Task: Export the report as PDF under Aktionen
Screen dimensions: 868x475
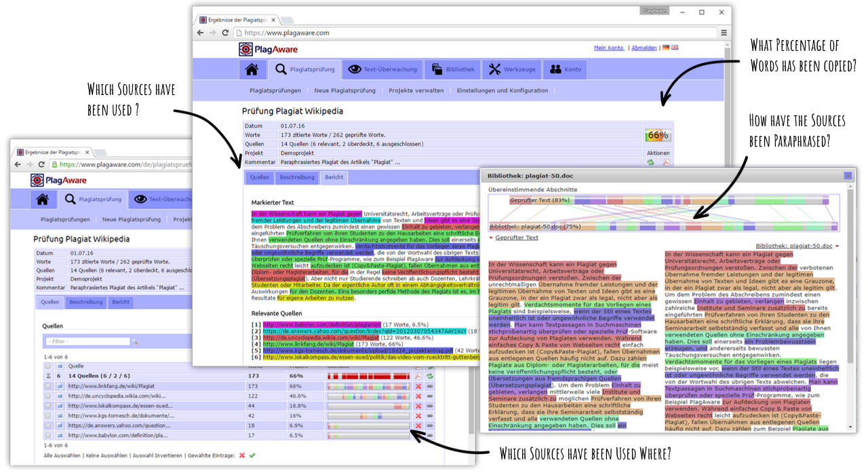Action: tap(667, 162)
